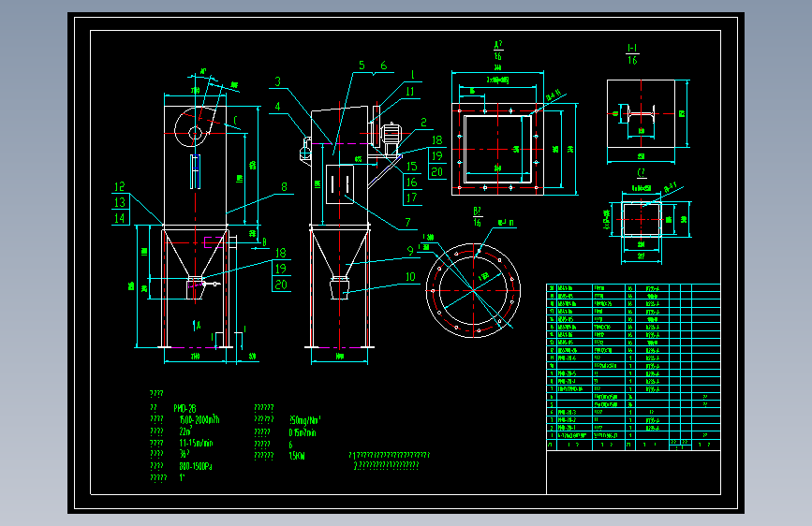812x526 pixels.
Task: Click the model text PMD-2B
Action: pos(185,409)
